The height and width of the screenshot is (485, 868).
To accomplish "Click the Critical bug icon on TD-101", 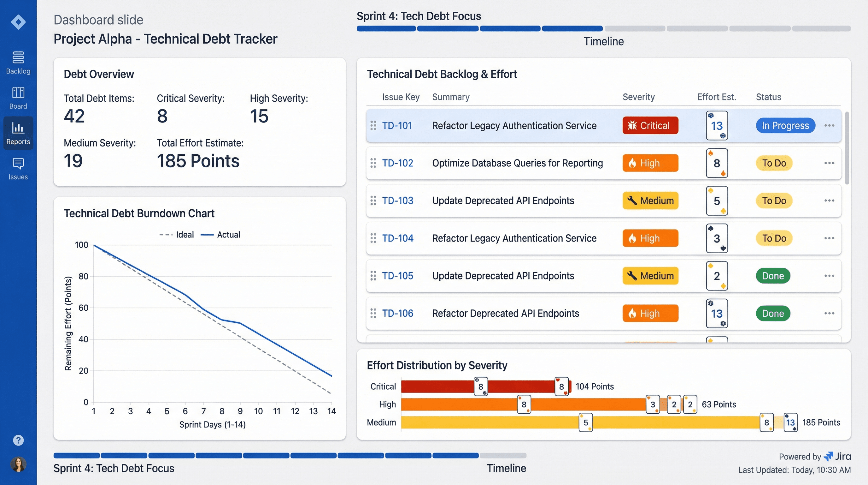I will click(632, 125).
